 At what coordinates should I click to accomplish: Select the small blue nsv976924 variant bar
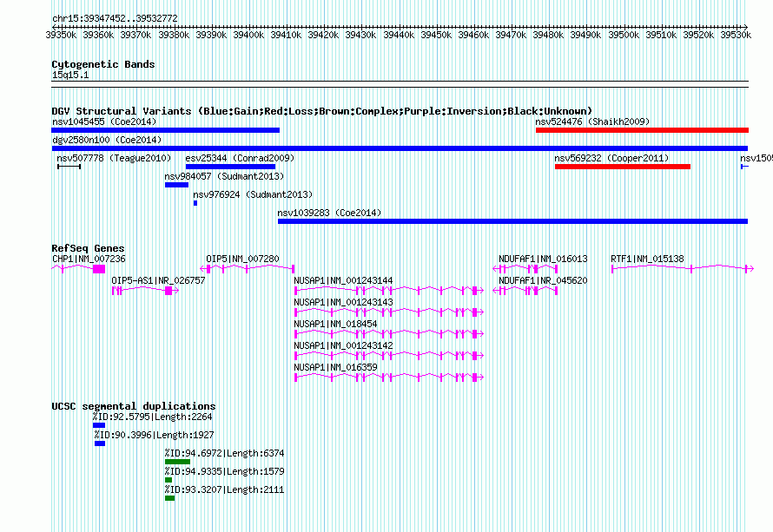(195, 203)
